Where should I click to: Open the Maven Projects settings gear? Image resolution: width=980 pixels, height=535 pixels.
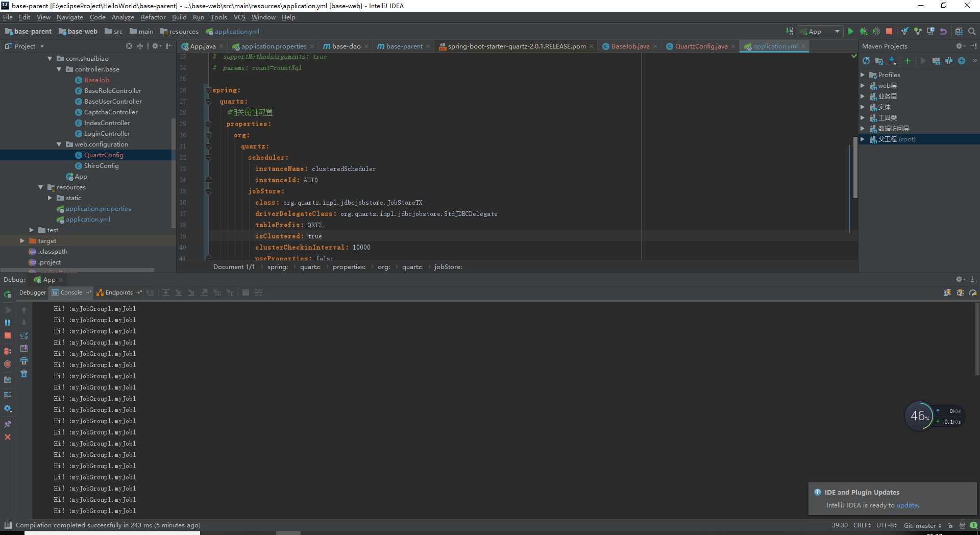[x=959, y=46]
